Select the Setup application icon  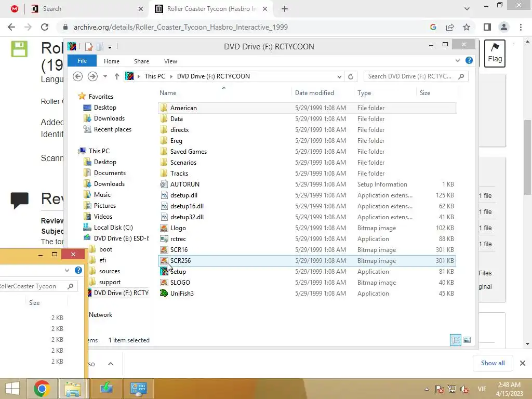click(x=164, y=271)
